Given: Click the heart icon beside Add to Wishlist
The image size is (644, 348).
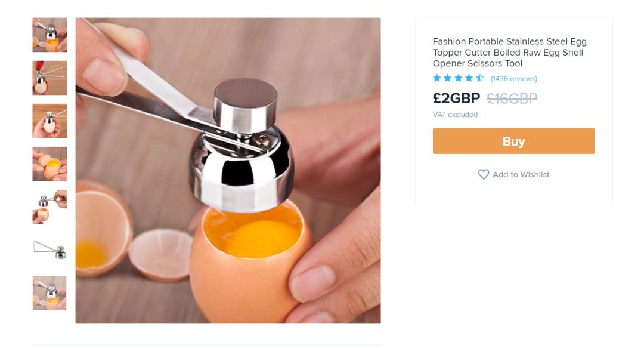Looking at the screenshot, I should (484, 174).
